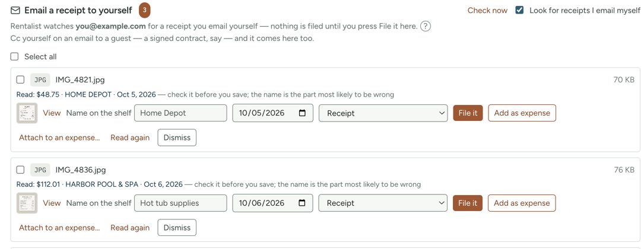Add the Hot tub supplies receipt as expense

coord(522,203)
